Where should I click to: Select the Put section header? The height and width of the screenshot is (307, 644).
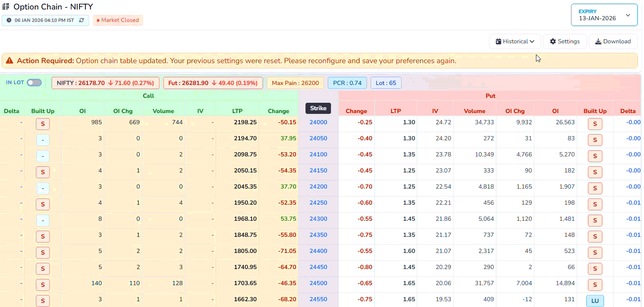click(x=490, y=96)
